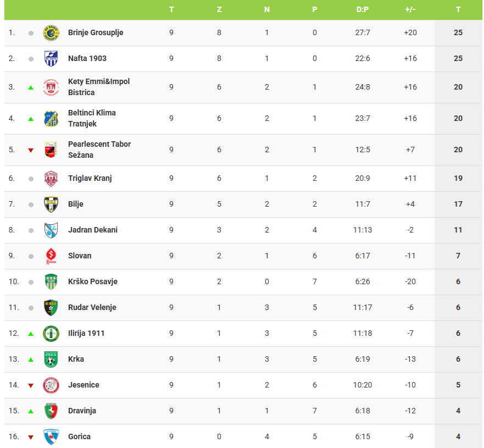Click the Gorica team logo
The image size is (484, 448).
(51, 437)
